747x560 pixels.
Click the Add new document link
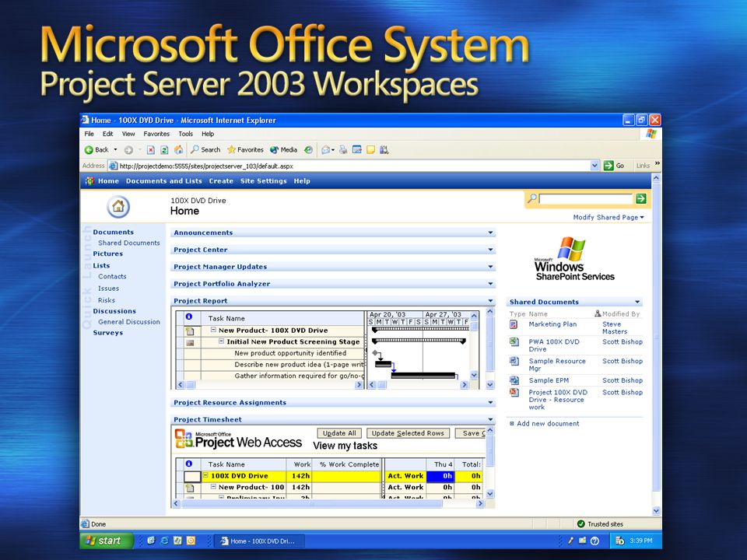[548, 423]
